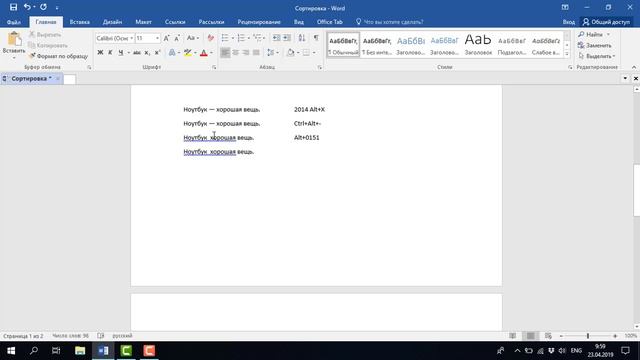Toggle superscript formatting x²
This screenshot has width=640, height=360.
tap(157, 53)
